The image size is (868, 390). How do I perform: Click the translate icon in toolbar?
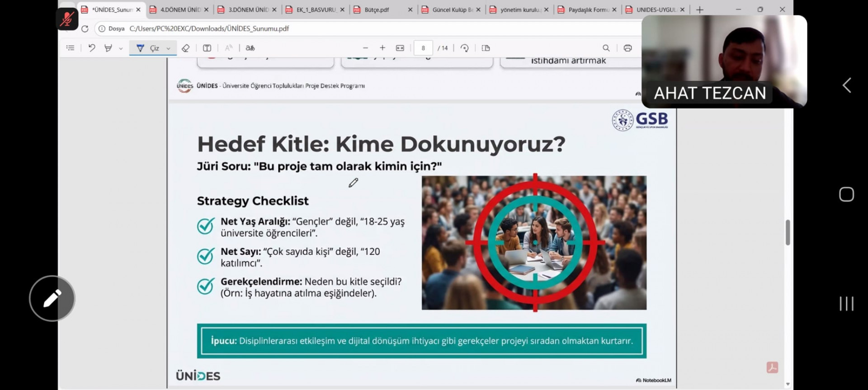coord(250,48)
